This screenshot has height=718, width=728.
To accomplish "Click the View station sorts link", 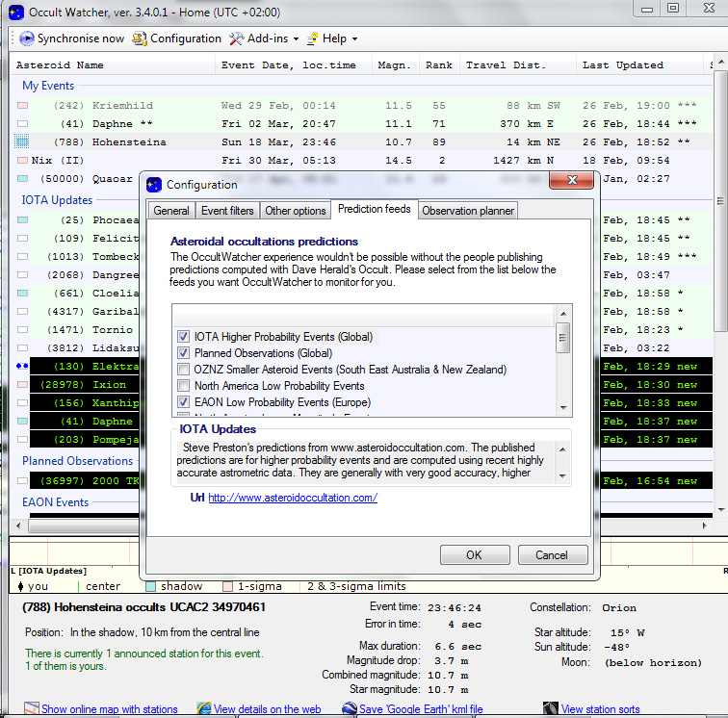I will point(600,709).
